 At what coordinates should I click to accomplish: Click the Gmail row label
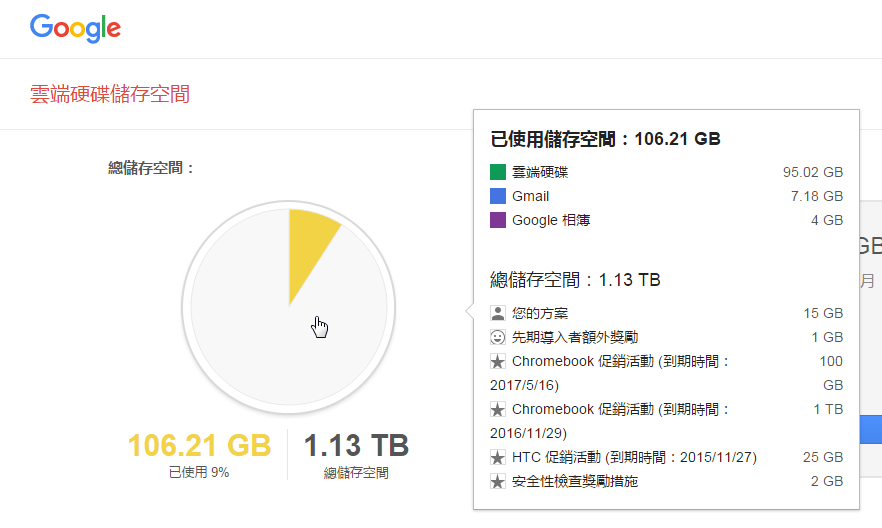point(530,196)
